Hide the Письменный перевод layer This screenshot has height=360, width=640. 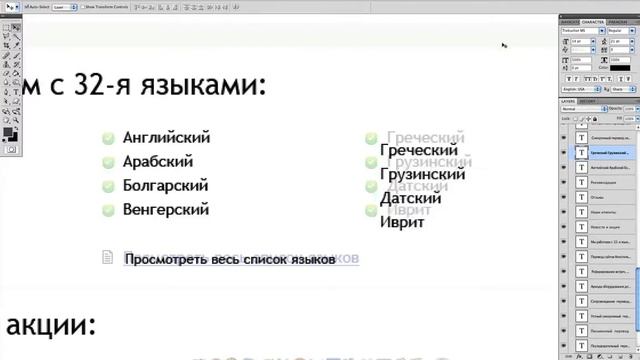pyautogui.click(x=564, y=331)
